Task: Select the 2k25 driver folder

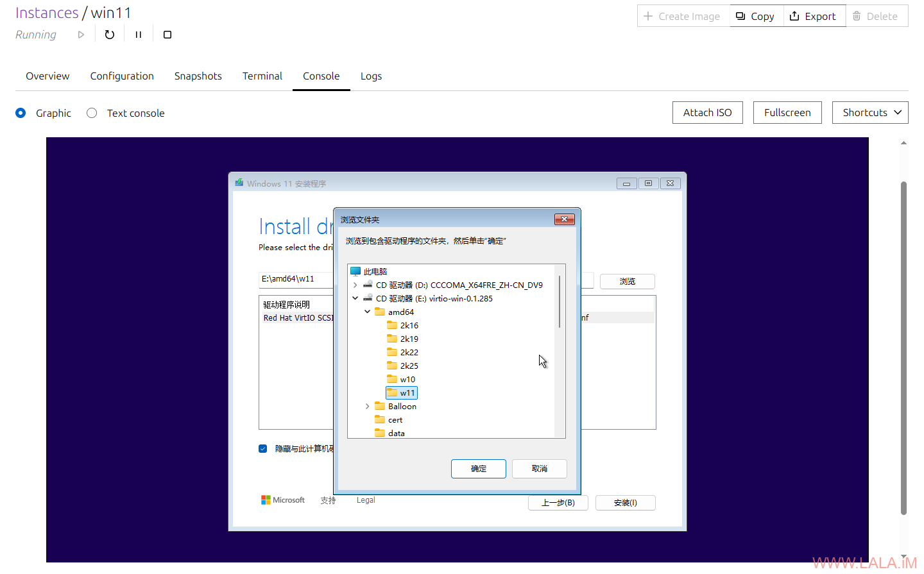Action: [x=409, y=366]
